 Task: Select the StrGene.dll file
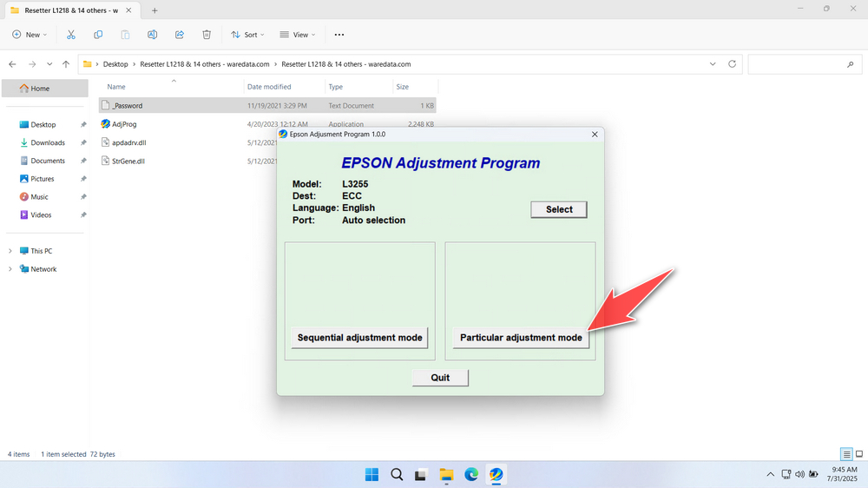click(x=128, y=162)
